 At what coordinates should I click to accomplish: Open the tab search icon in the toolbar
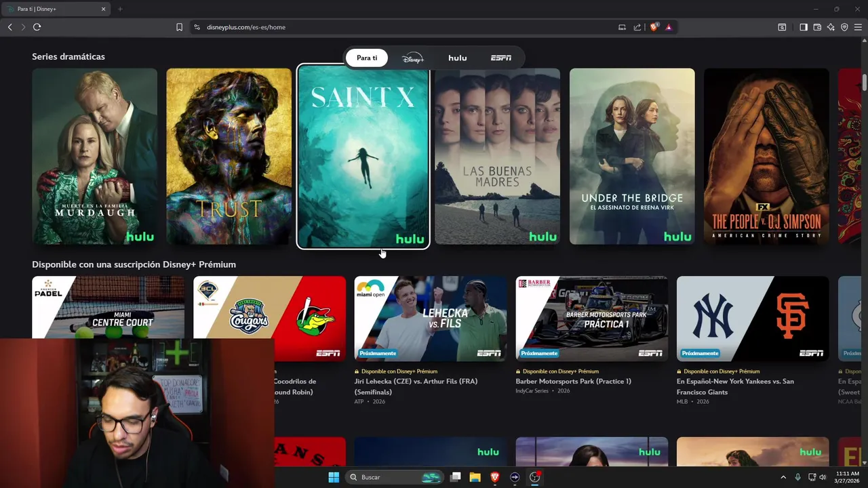(782, 27)
